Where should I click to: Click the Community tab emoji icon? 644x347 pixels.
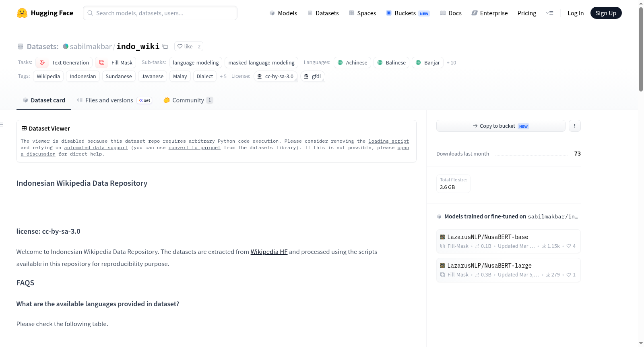167,100
